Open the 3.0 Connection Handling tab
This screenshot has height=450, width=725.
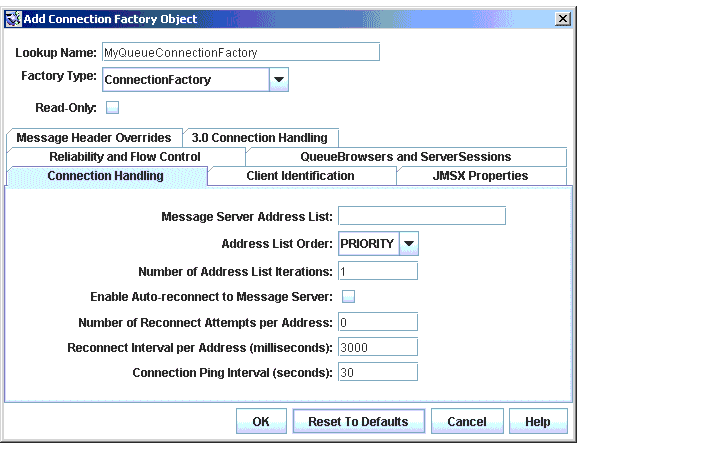click(260, 138)
